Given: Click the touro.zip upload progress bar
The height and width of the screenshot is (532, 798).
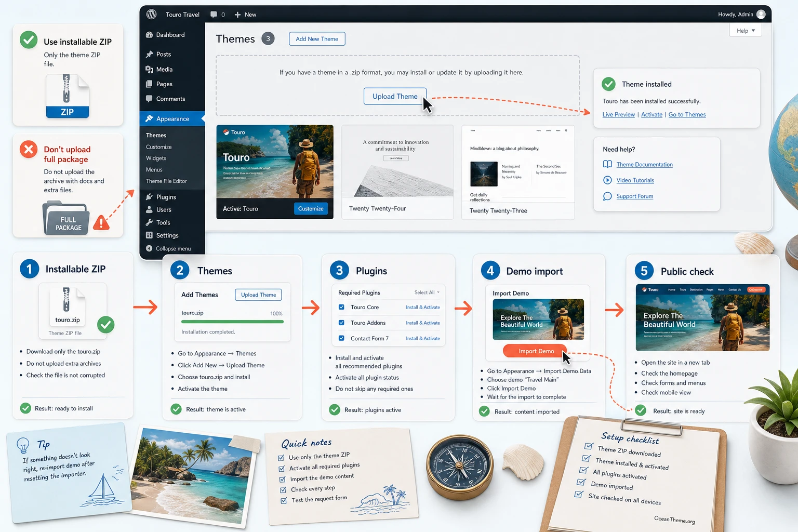Looking at the screenshot, I should [232, 322].
